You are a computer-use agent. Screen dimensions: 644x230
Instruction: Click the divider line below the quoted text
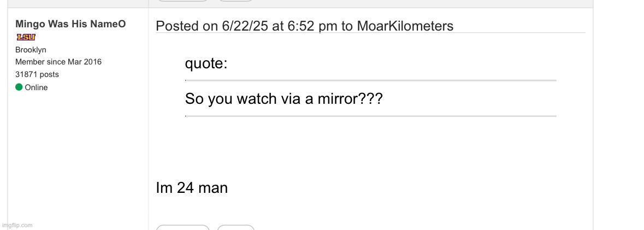tap(370, 116)
